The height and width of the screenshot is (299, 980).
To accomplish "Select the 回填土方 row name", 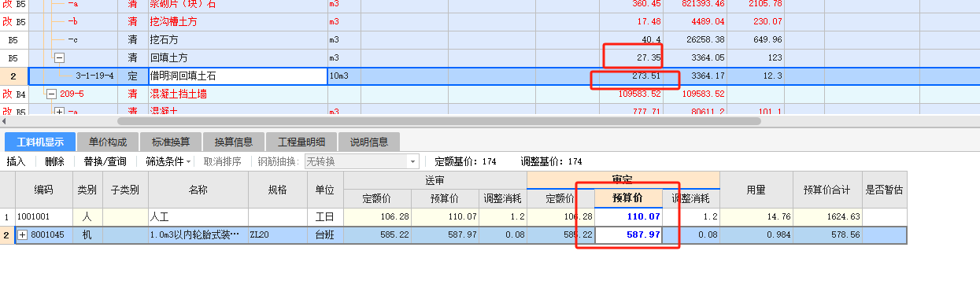I will click(x=168, y=58).
